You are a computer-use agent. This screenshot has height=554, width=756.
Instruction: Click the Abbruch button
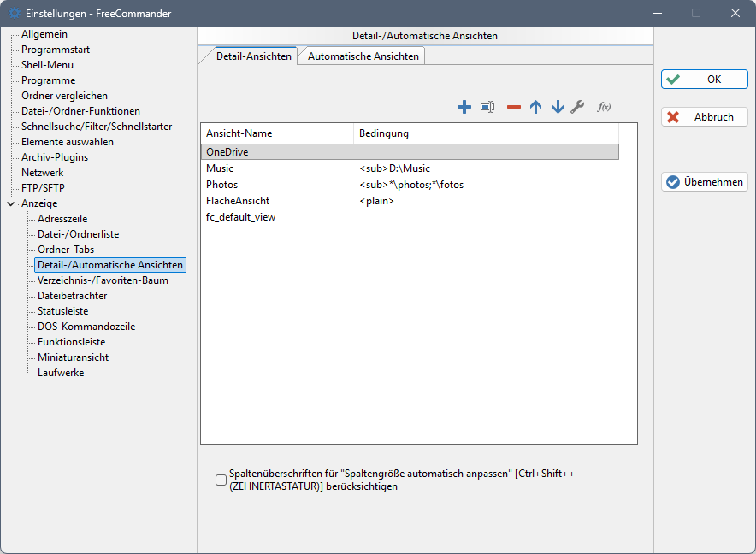(x=705, y=117)
